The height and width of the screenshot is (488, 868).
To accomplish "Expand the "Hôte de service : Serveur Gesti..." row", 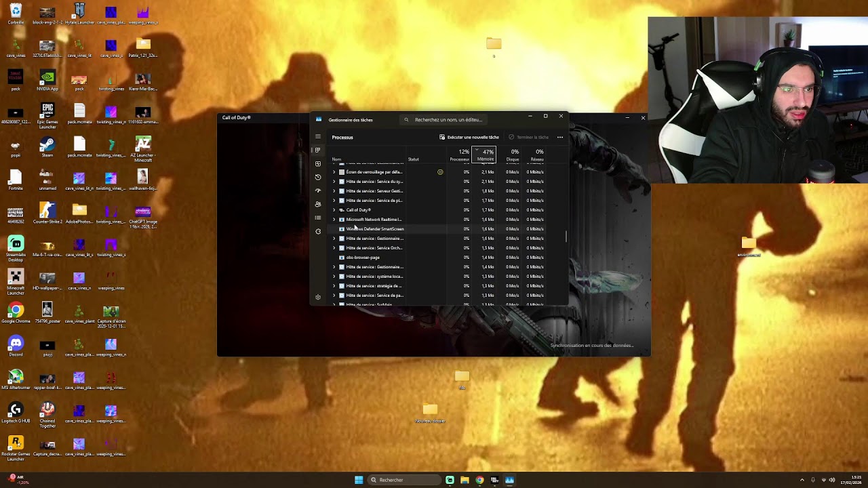I will 334,191.
